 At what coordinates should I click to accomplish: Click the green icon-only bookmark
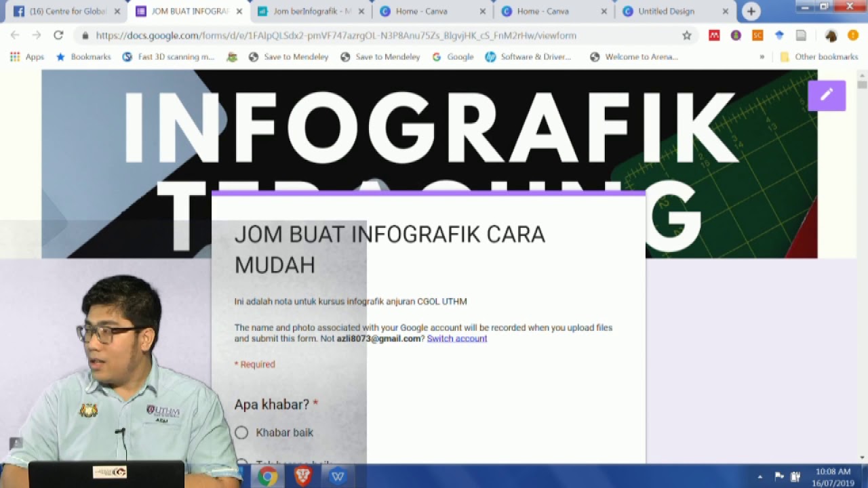click(x=232, y=57)
